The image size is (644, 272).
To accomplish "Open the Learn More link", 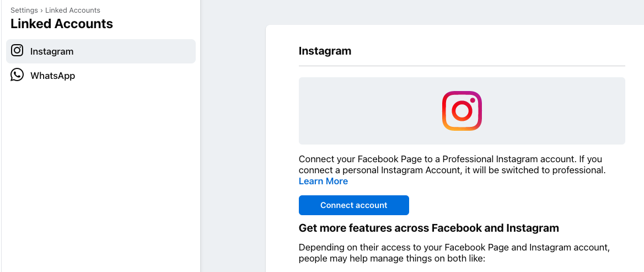I will pos(323,181).
